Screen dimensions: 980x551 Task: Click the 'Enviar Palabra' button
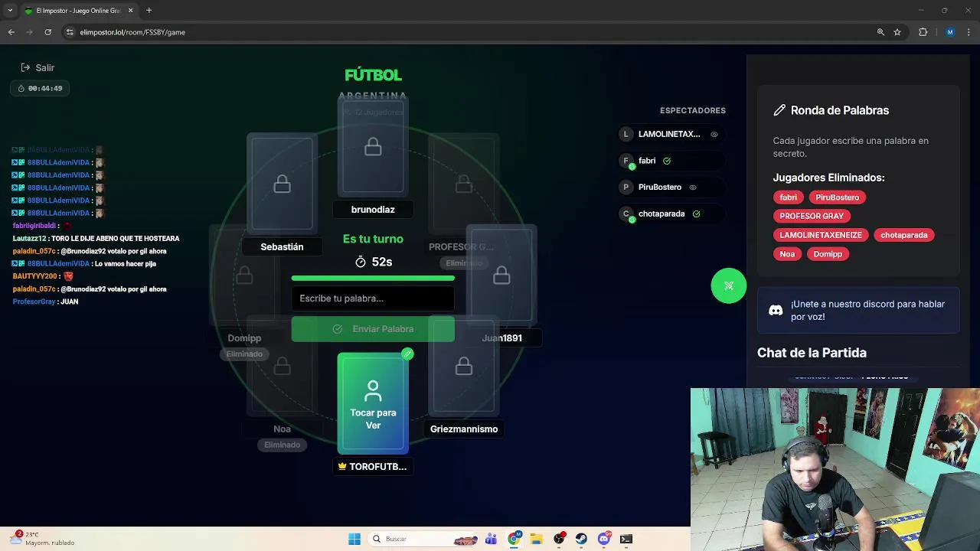point(373,329)
